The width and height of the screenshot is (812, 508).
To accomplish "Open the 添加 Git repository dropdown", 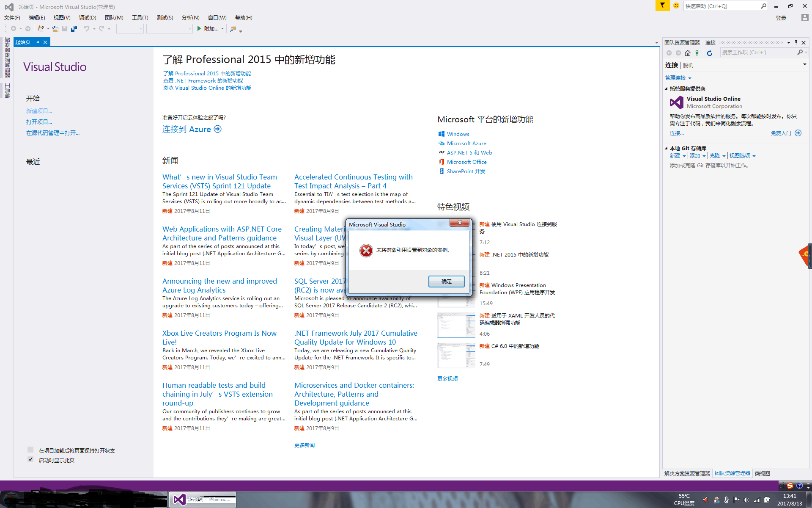I will pyautogui.click(x=698, y=156).
